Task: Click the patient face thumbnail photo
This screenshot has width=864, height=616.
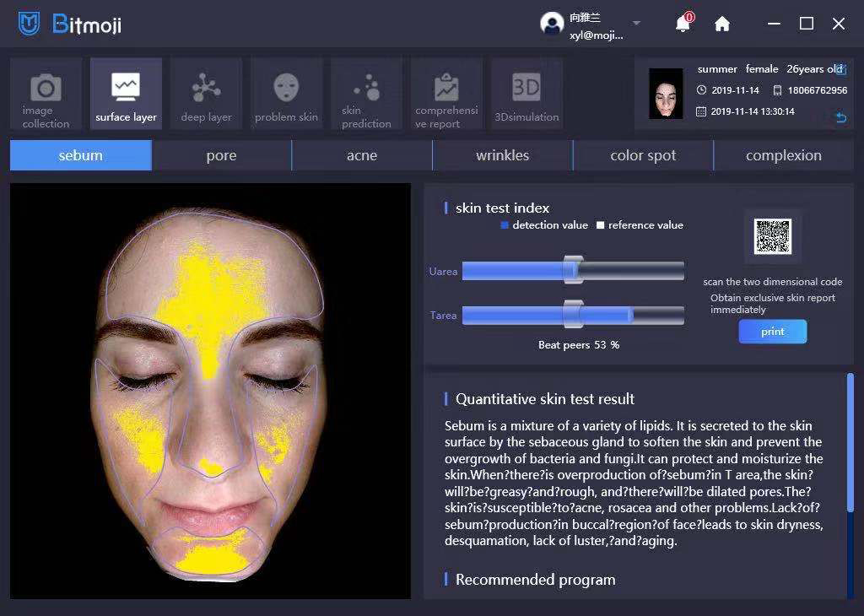Action: click(665, 91)
